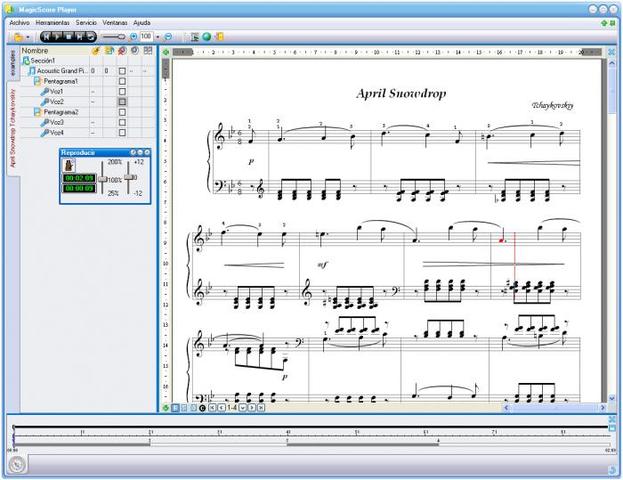Screen dimensions: 623x480
Task: Select the second page layout view icon
Action: tap(184, 408)
